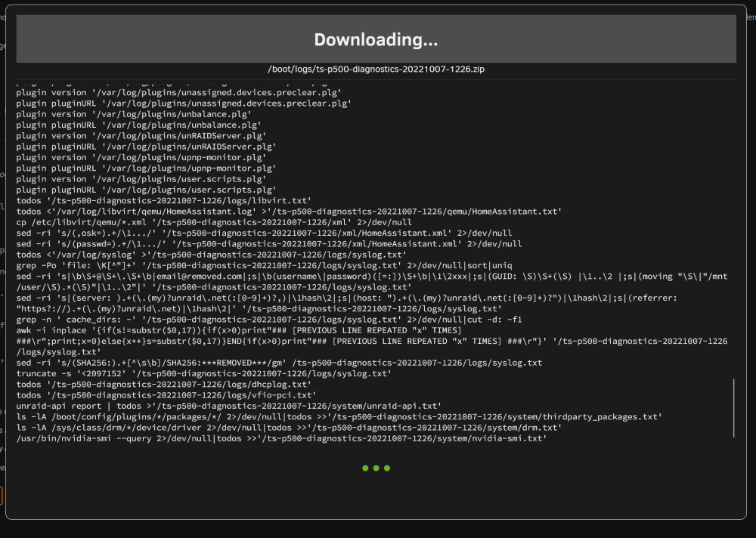The height and width of the screenshot is (538, 756).
Task: Click the /boot/logs diagnostics zip file path
Action: 376,69
